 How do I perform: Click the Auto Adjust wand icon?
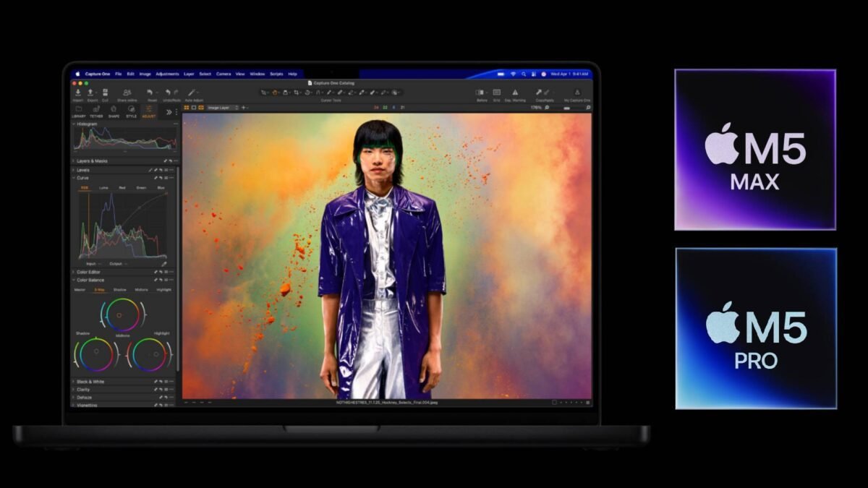192,93
